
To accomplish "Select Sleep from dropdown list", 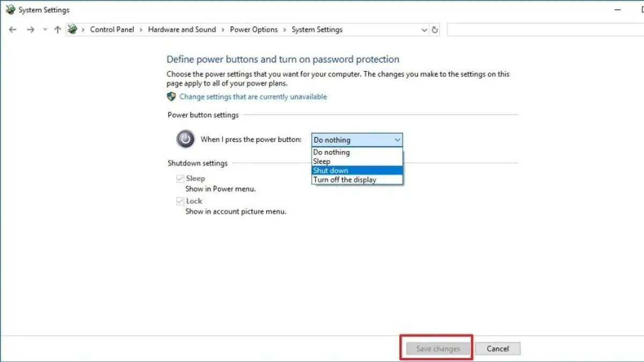I will coord(357,161).
